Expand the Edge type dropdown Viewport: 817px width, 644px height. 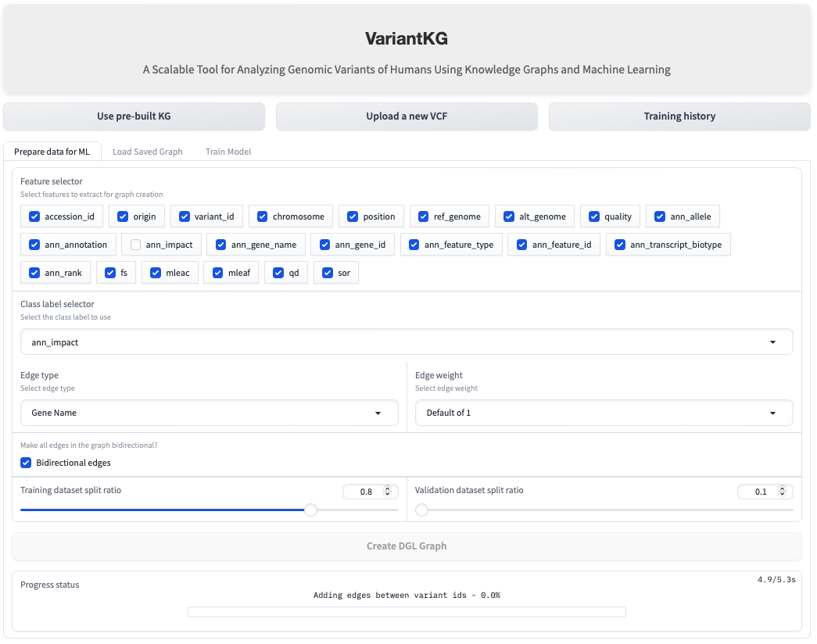click(x=209, y=413)
